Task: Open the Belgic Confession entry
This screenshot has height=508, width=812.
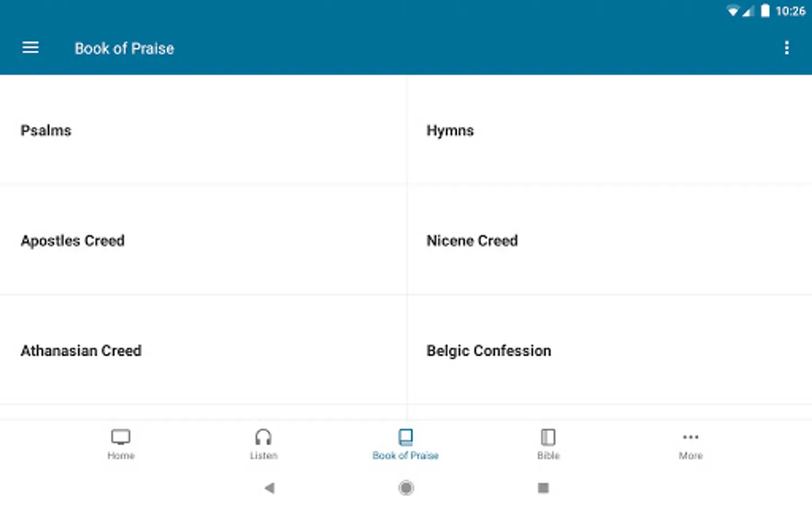Action: 489,351
